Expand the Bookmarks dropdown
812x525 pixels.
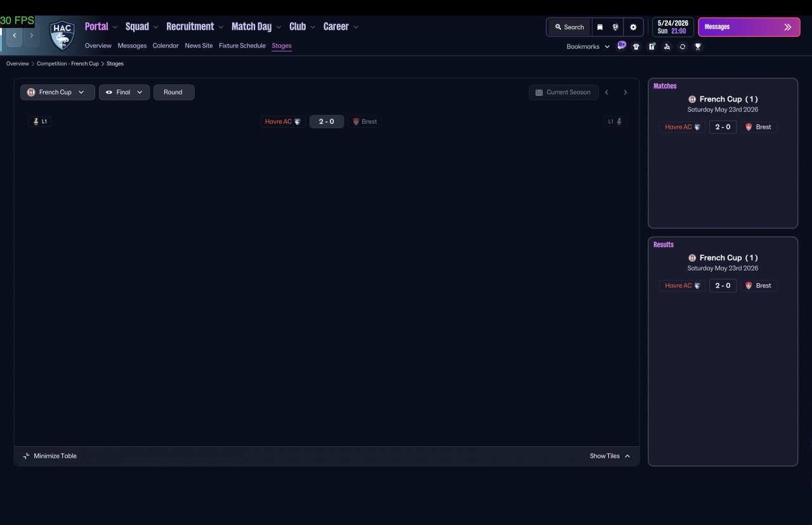tap(588, 46)
